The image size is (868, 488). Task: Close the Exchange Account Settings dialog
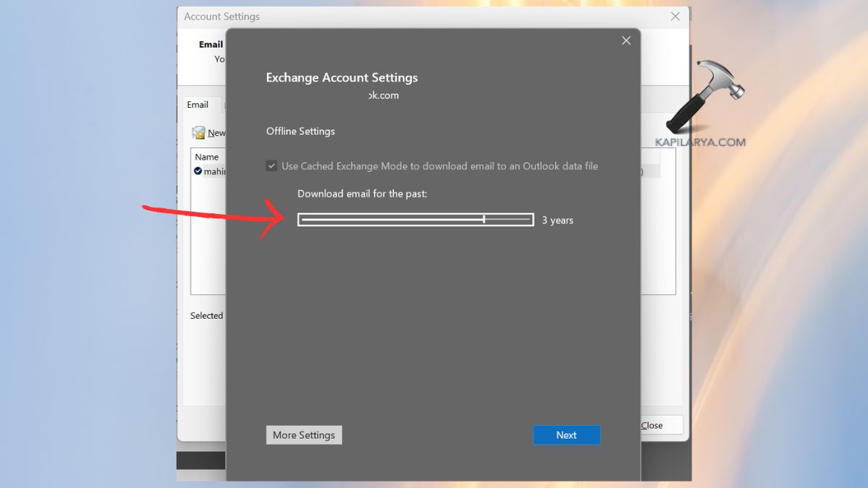(626, 40)
